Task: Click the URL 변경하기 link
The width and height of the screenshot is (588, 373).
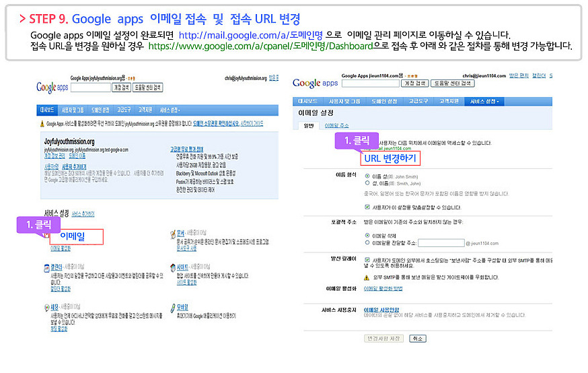Action: (x=390, y=158)
